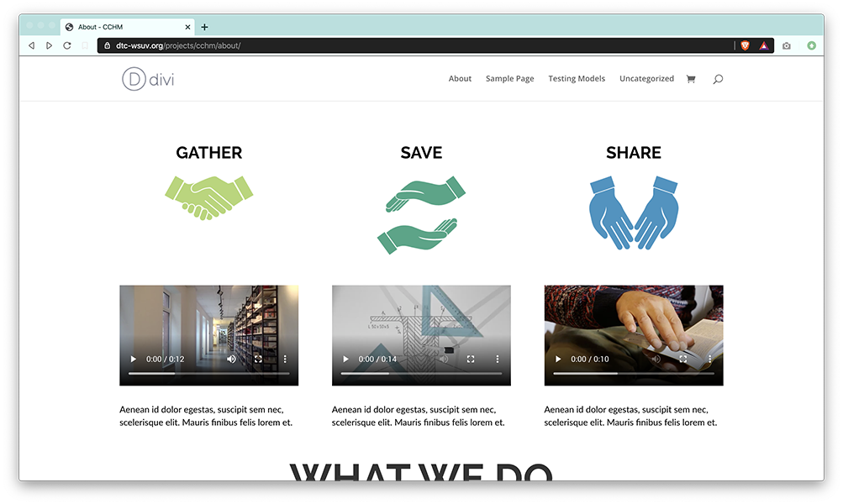Open more options on the book video

[709, 359]
